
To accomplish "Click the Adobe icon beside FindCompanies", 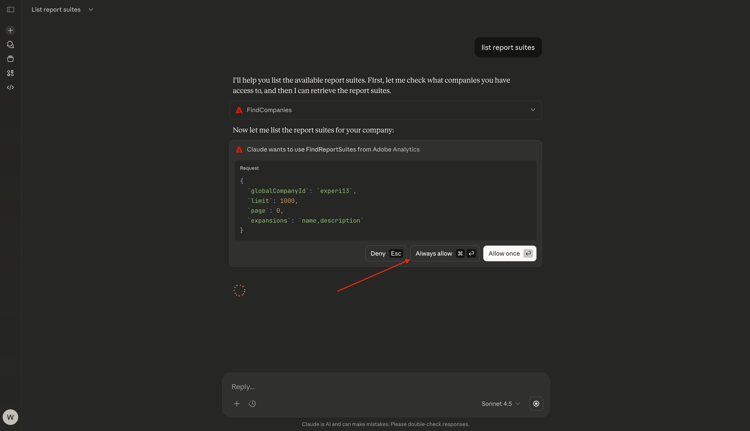I will point(239,110).
